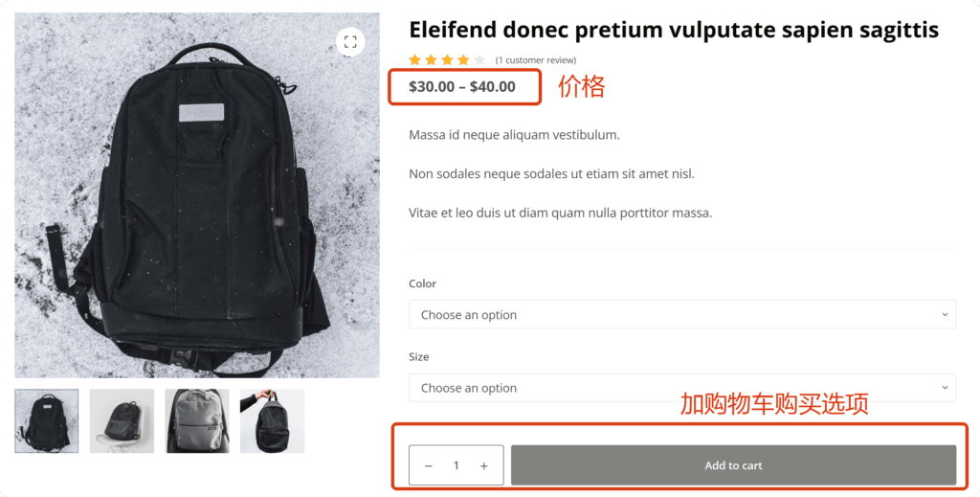Click the star rating icons
Image resolution: width=980 pixels, height=497 pixels.
(446, 60)
